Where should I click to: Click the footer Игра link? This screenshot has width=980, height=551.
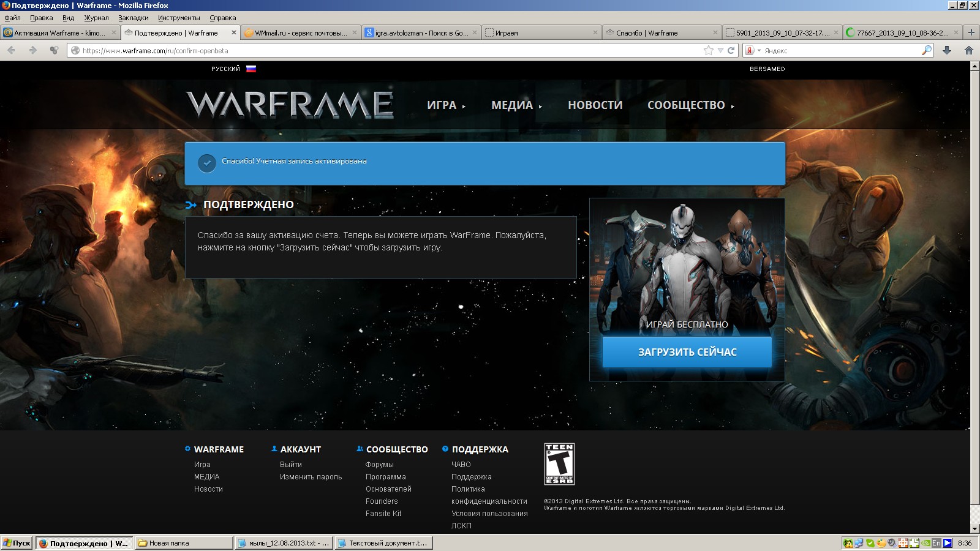(x=202, y=465)
